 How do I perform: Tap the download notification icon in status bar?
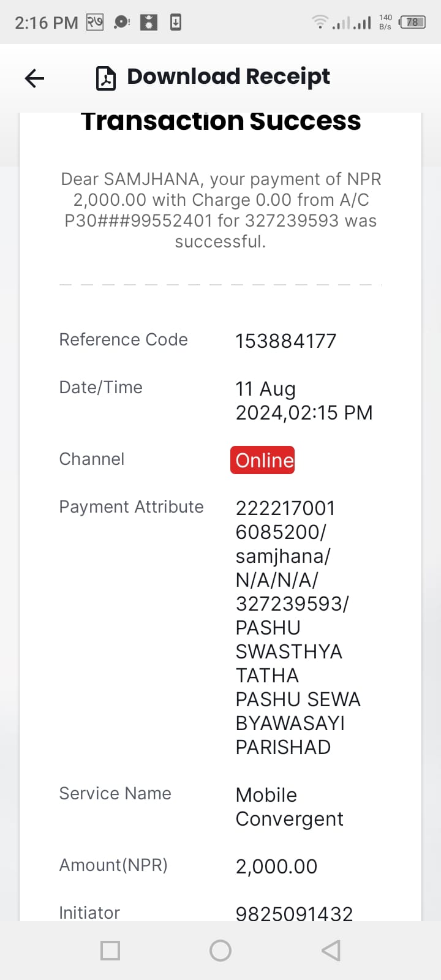(x=176, y=23)
